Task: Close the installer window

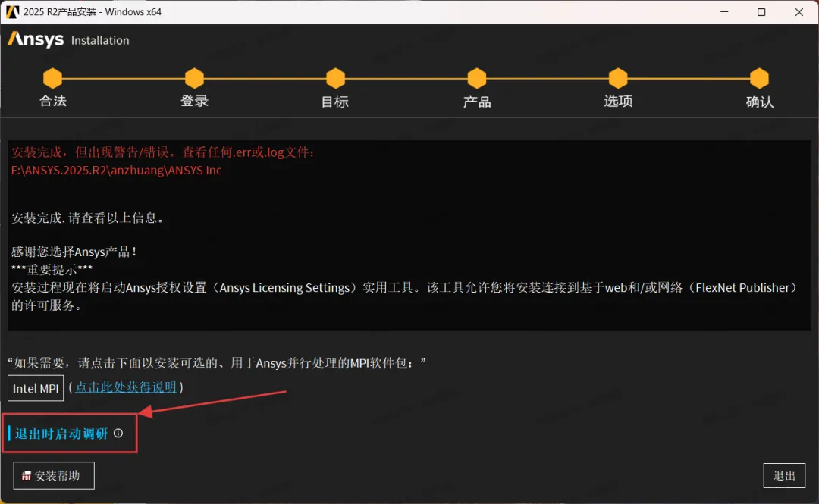Action: (799, 11)
